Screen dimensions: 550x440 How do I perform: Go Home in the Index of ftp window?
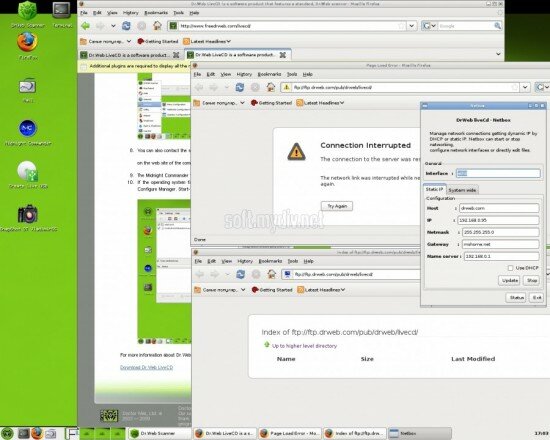pyautogui.click(x=271, y=274)
